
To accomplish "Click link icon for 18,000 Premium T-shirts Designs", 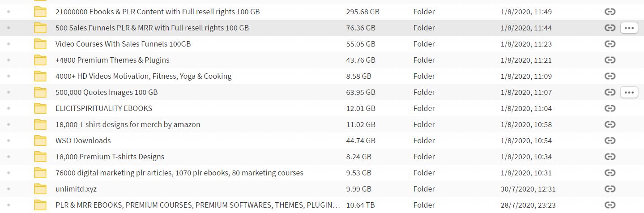I will click(x=610, y=157).
